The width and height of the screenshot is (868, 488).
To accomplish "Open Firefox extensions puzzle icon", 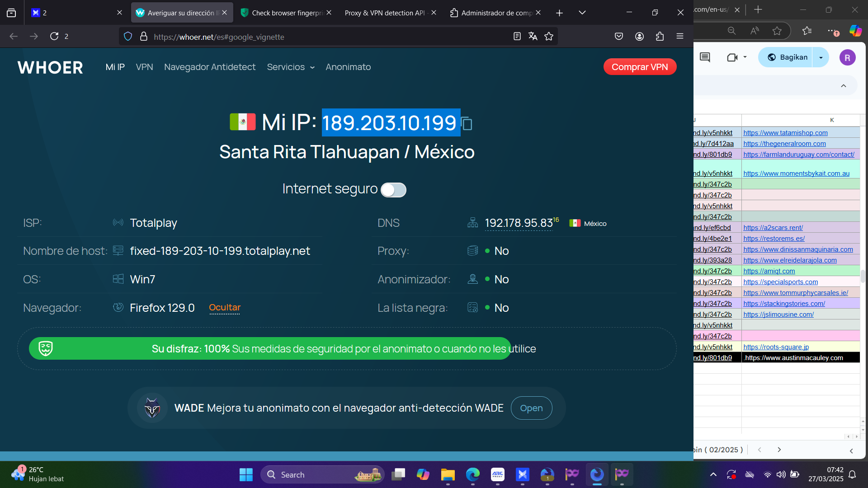I will pyautogui.click(x=660, y=37).
